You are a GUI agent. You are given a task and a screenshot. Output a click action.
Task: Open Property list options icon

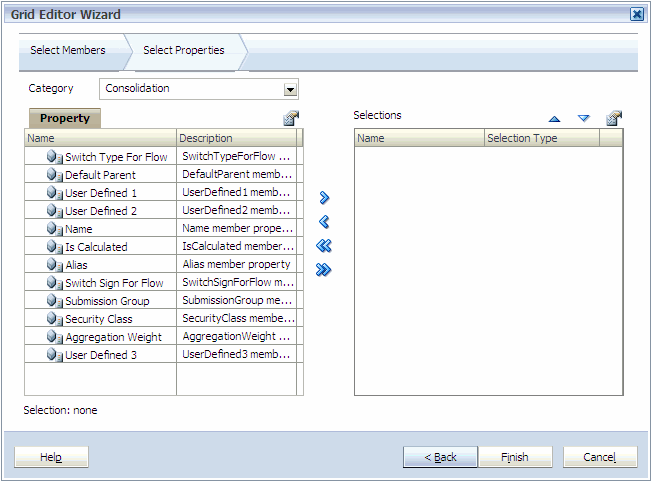click(x=291, y=118)
